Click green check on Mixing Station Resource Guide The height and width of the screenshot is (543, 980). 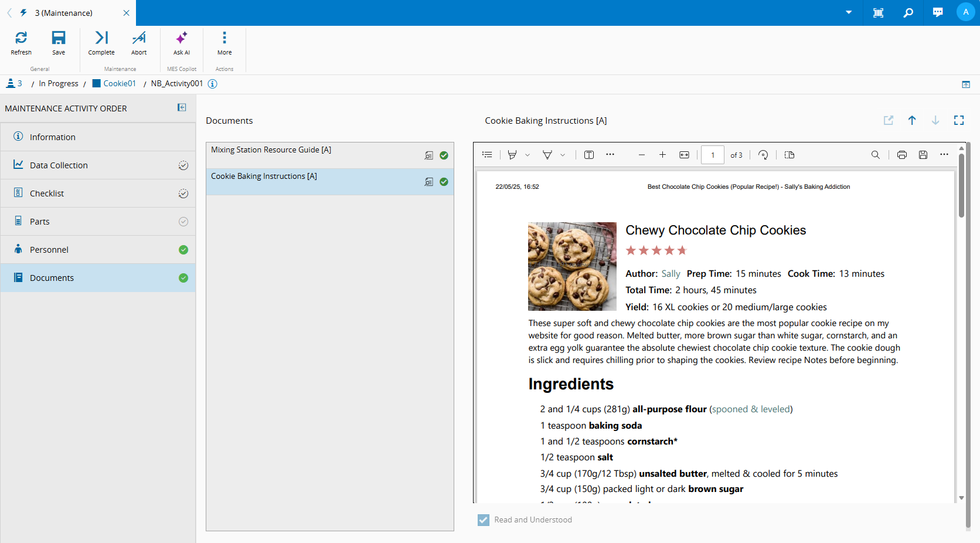click(444, 155)
